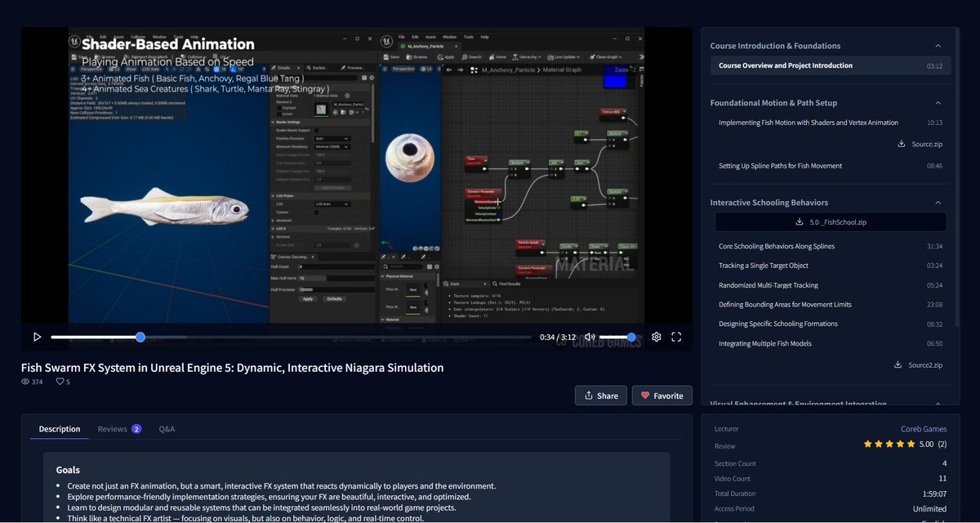Open Defining Bounding Areas lesson
The width and height of the screenshot is (980, 523).
point(831,304)
